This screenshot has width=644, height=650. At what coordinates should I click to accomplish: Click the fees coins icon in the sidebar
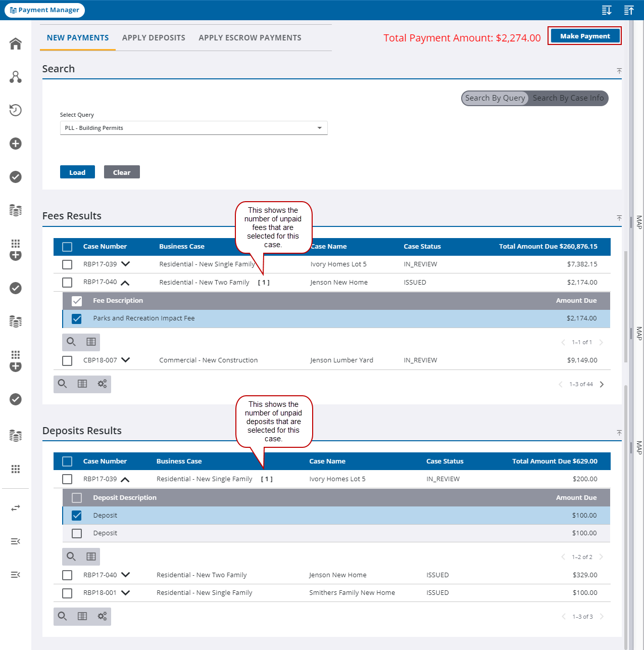[x=15, y=210]
